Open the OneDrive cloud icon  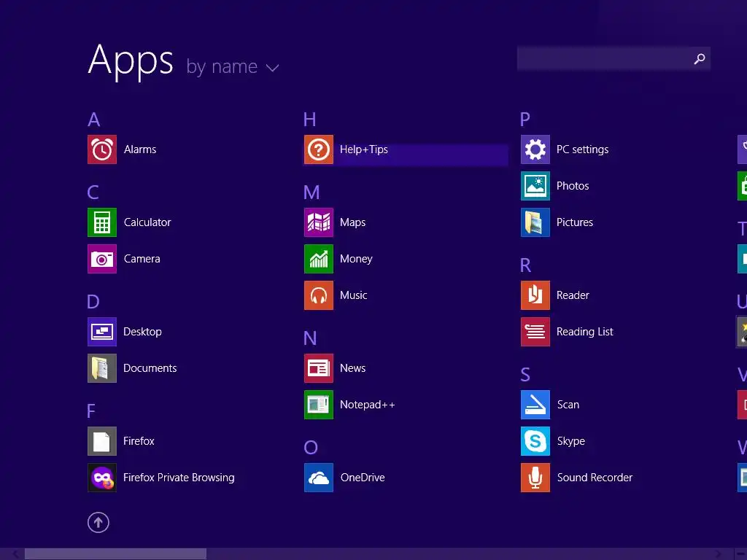click(x=319, y=478)
